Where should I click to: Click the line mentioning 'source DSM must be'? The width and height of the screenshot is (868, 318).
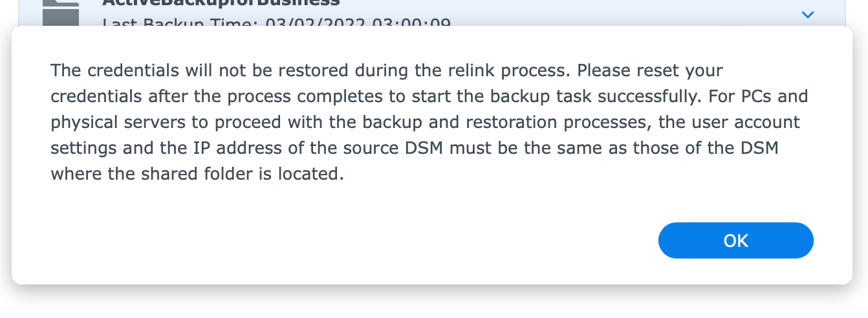coord(415,148)
